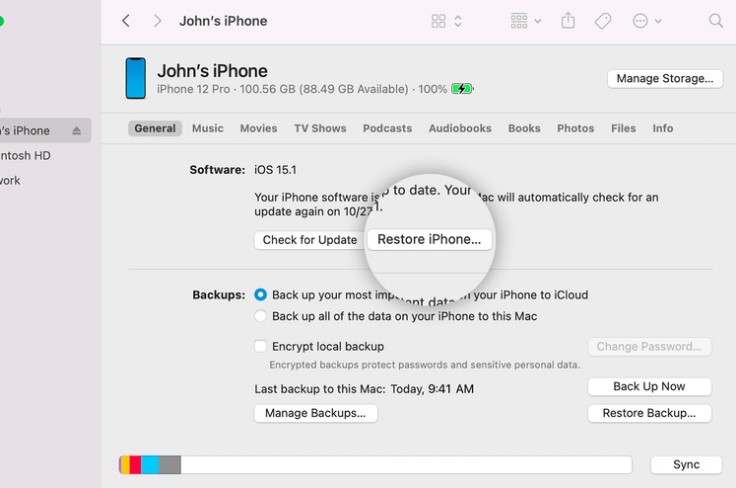
Task: Click the Last backup to this Mac text
Action: pos(364,389)
